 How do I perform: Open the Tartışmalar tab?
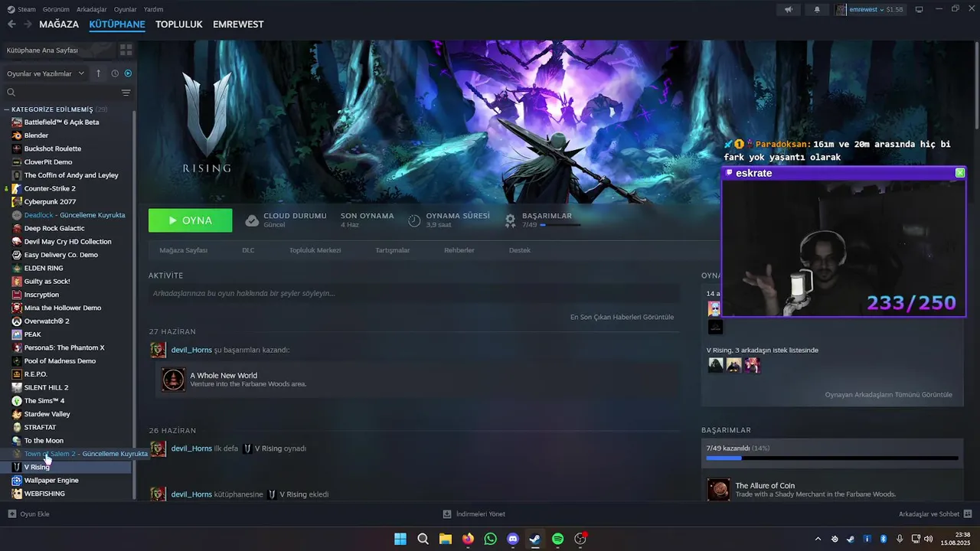point(393,250)
